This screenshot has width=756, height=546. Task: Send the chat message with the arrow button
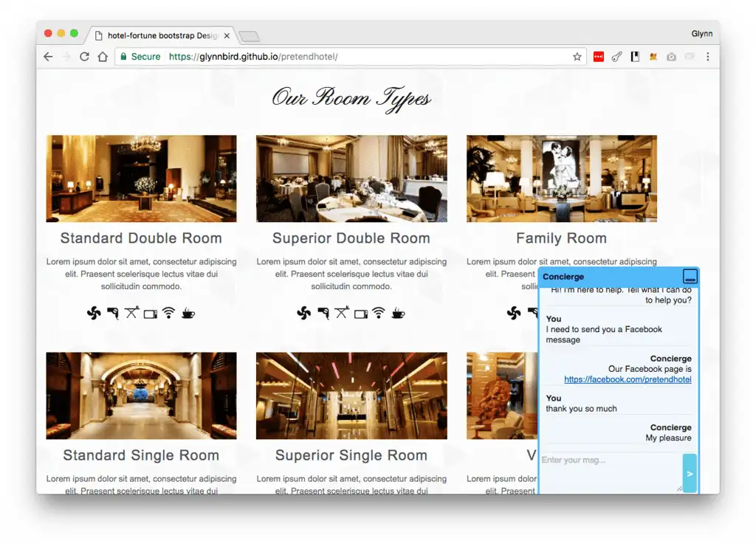click(690, 474)
